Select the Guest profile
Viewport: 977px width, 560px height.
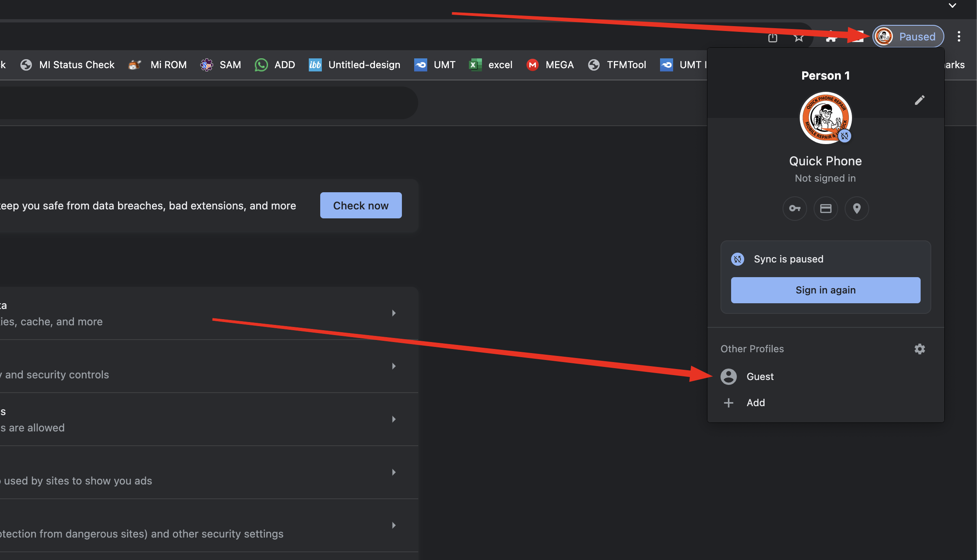[x=760, y=376]
